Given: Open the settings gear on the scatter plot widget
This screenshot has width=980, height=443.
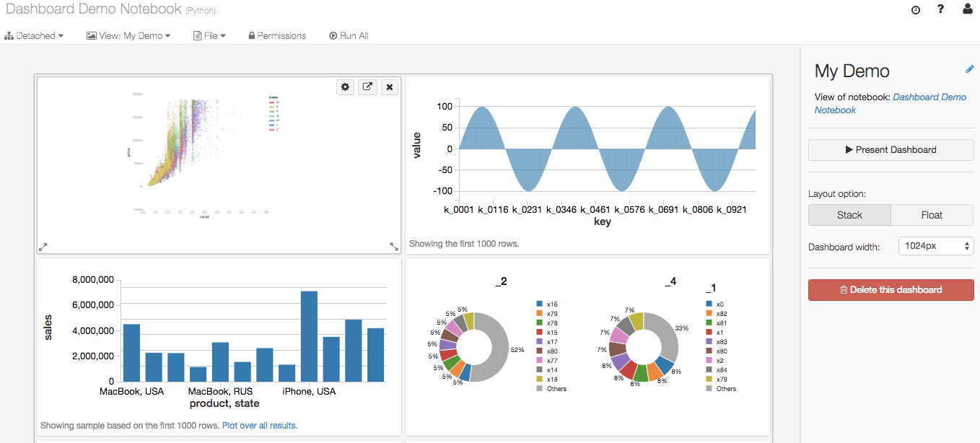Looking at the screenshot, I should (345, 87).
